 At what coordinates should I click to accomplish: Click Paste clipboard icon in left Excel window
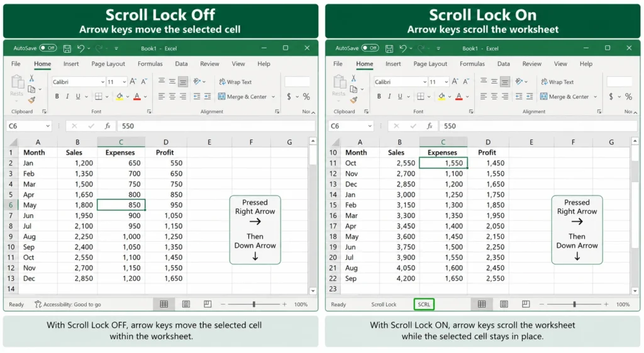click(17, 82)
